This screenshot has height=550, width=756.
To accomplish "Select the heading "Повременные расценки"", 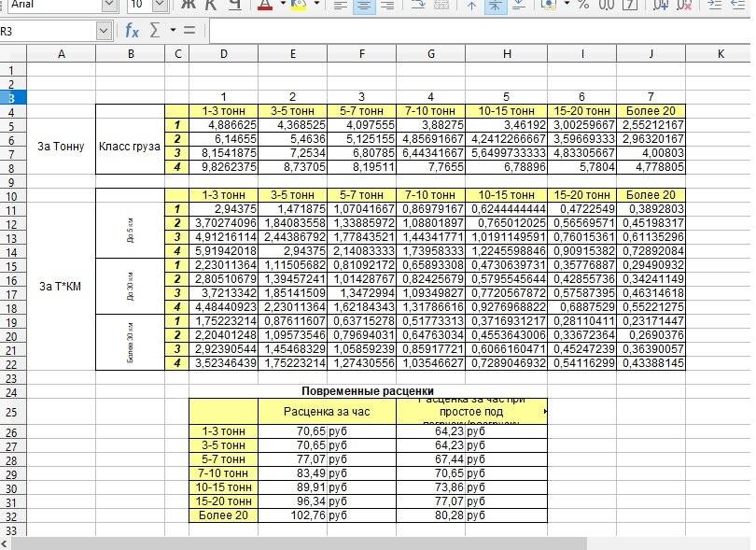I will click(368, 390).
